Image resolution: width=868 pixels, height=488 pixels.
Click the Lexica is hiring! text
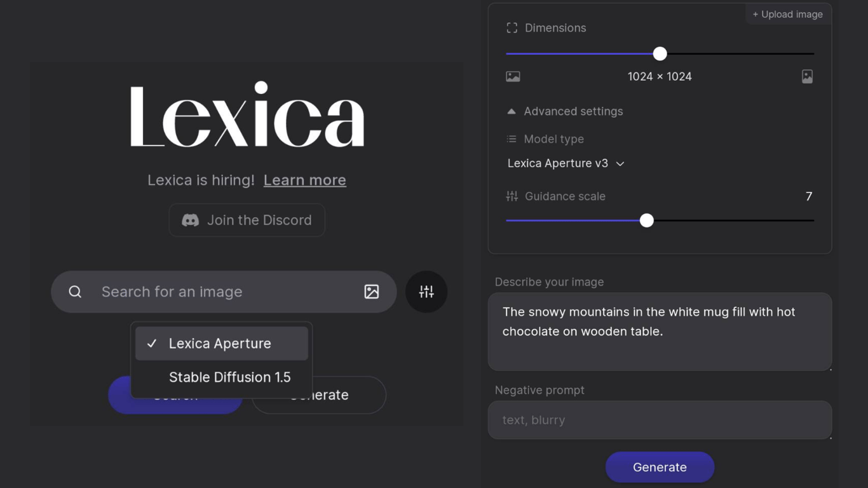[201, 180]
